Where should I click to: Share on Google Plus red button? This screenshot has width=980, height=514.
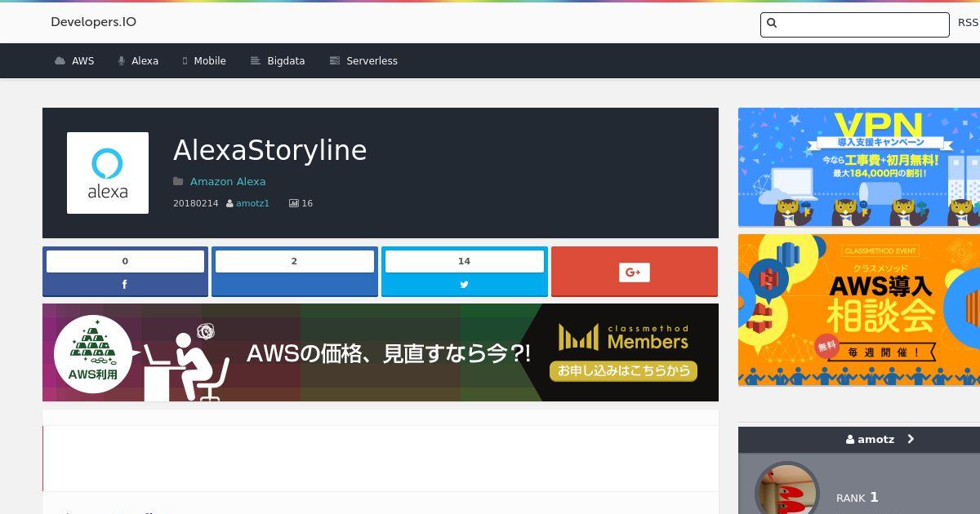pos(635,272)
